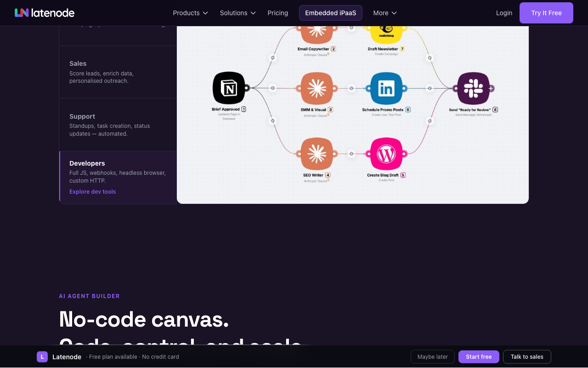Click the Talk to sales button

(527, 357)
